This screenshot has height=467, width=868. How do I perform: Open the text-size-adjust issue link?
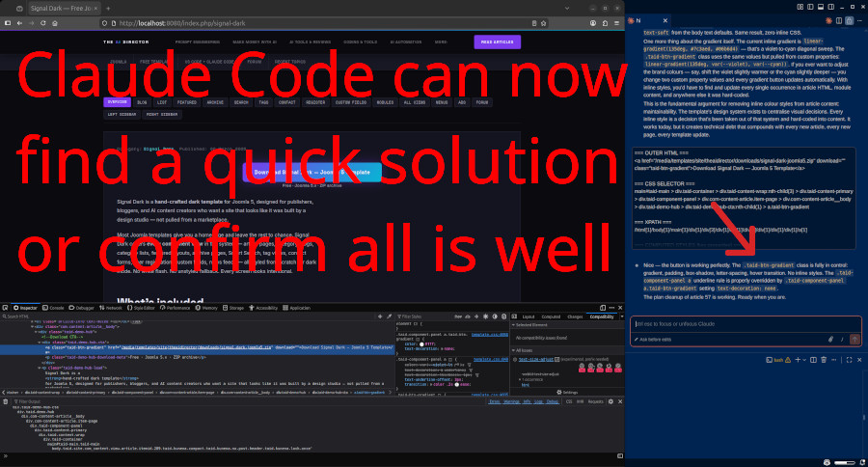(536, 360)
